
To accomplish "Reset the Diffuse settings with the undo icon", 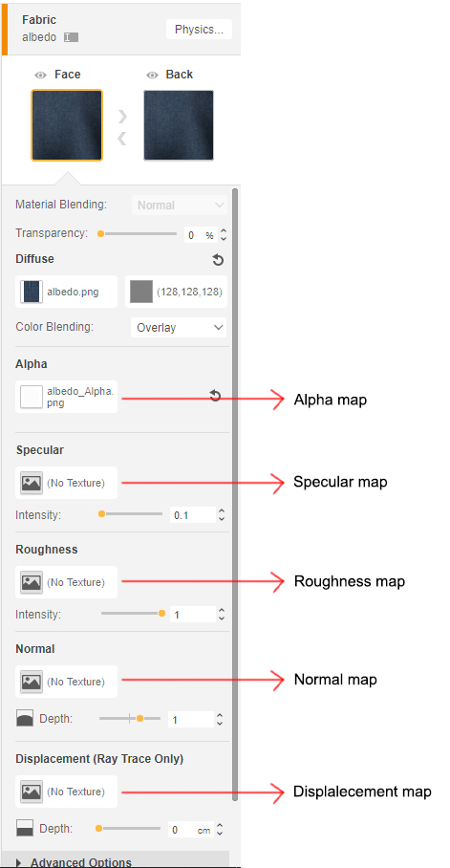I will (x=218, y=260).
